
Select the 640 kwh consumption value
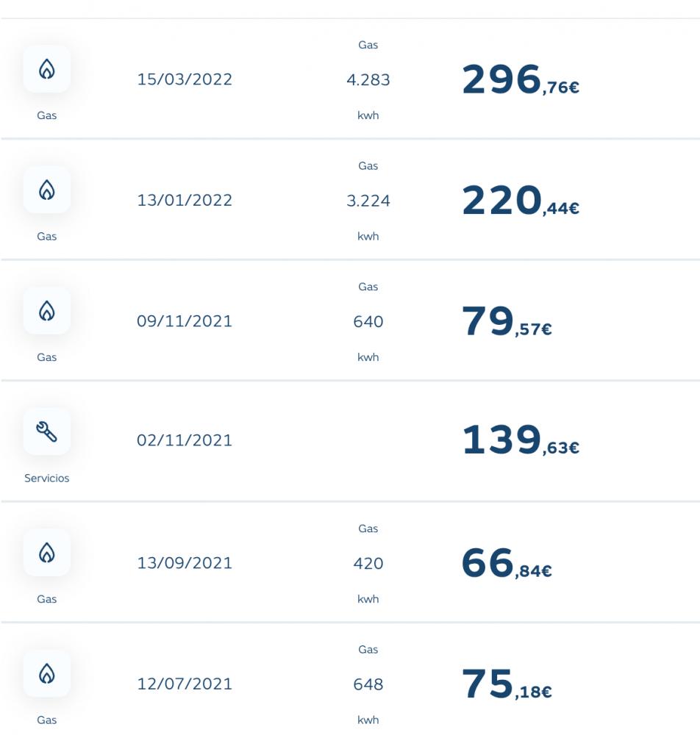368,322
